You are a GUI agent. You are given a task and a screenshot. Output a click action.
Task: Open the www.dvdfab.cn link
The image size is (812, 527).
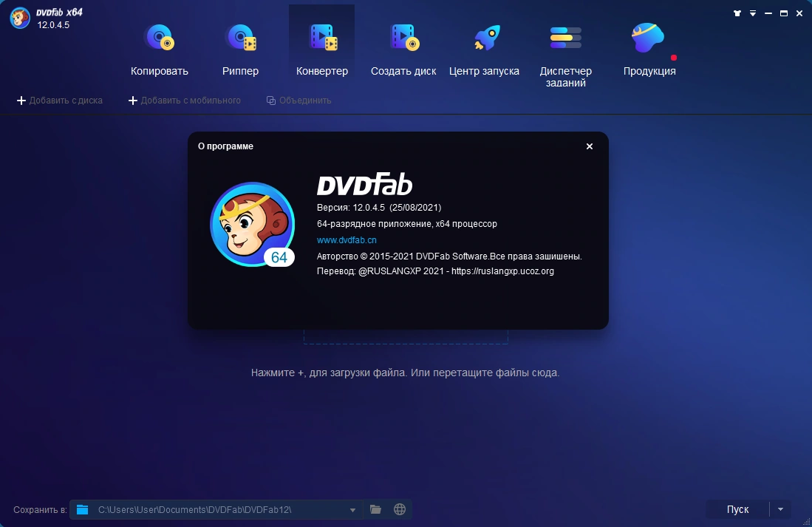[x=347, y=240]
